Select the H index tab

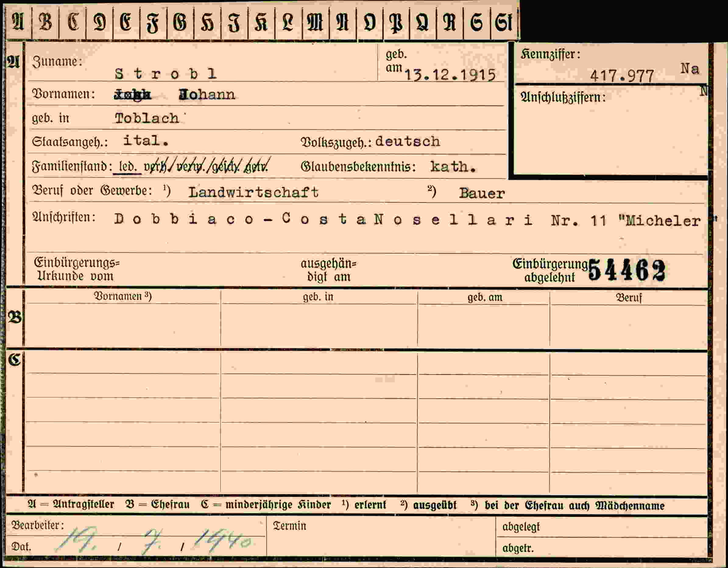point(207,23)
